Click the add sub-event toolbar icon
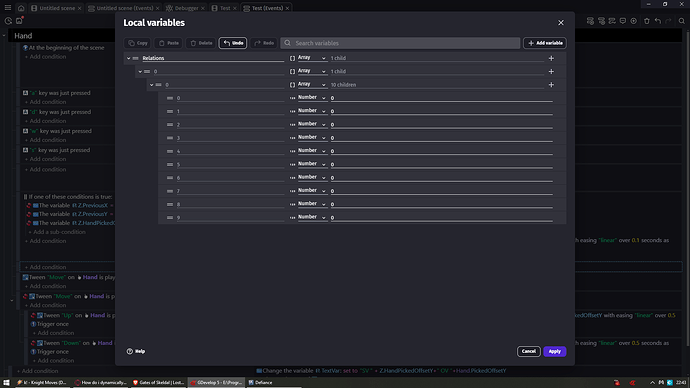This screenshot has height=388, width=690. coord(601,21)
